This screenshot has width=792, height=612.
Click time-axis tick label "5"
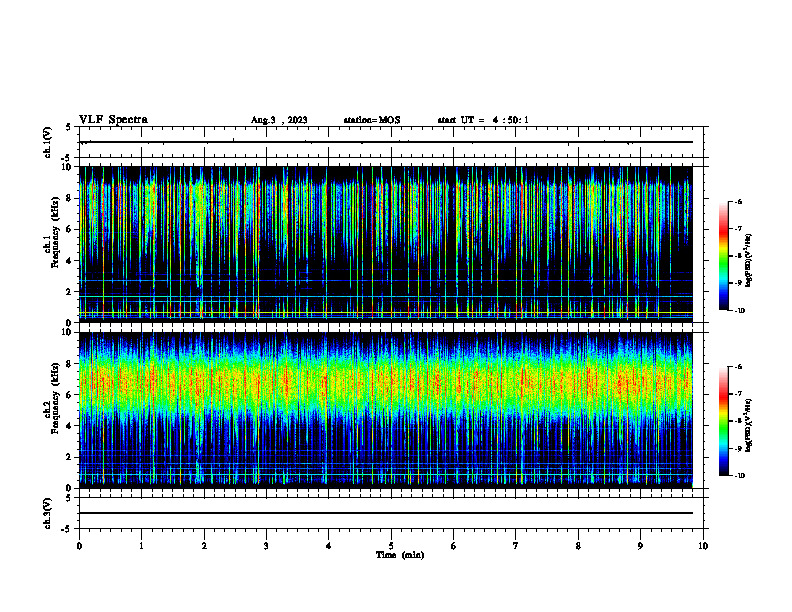pyautogui.click(x=391, y=546)
